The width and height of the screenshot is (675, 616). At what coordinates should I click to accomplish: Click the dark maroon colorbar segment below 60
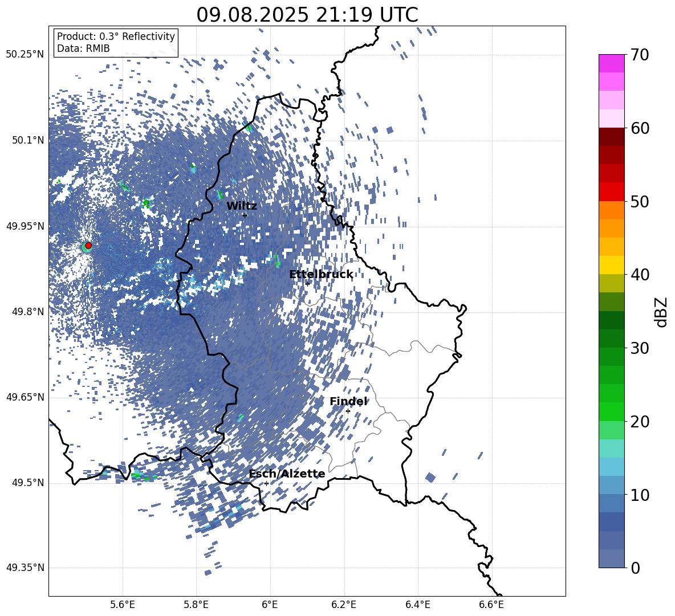(611, 137)
